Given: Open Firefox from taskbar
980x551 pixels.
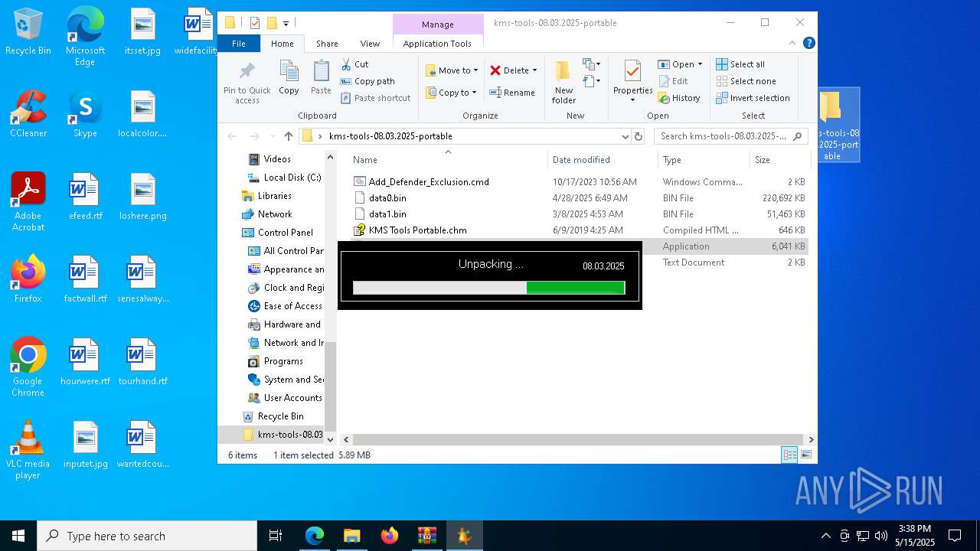Looking at the screenshot, I should pyautogui.click(x=390, y=536).
